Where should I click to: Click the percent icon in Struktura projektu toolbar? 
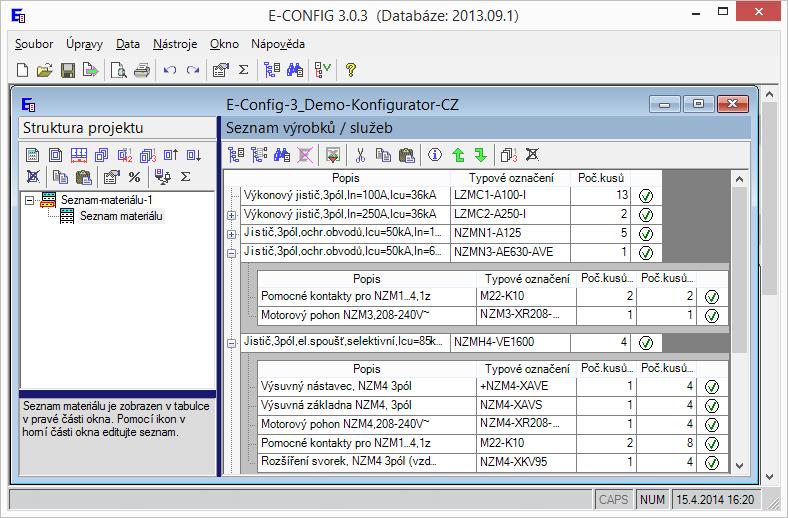point(134,177)
